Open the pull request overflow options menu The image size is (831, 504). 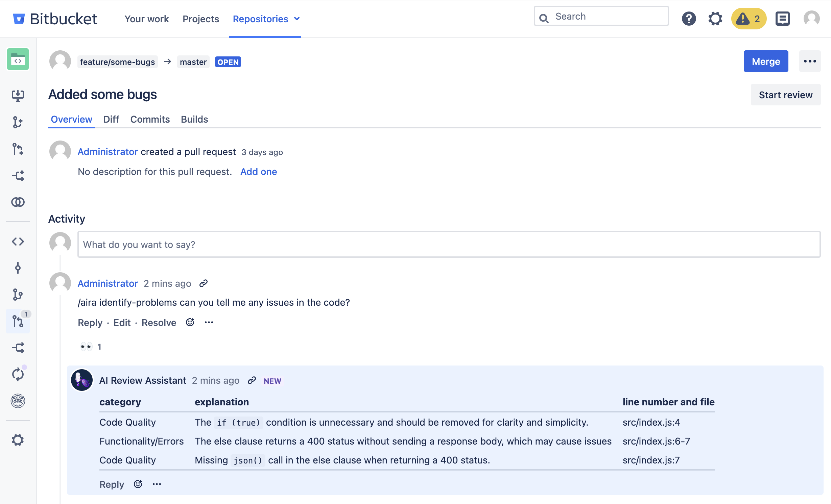(810, 61)
